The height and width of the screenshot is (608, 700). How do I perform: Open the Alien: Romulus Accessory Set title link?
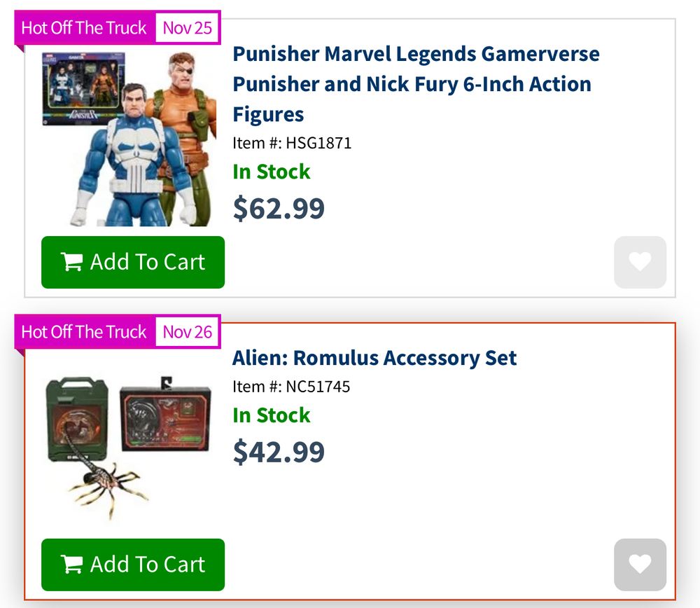(x=374, y=358)
